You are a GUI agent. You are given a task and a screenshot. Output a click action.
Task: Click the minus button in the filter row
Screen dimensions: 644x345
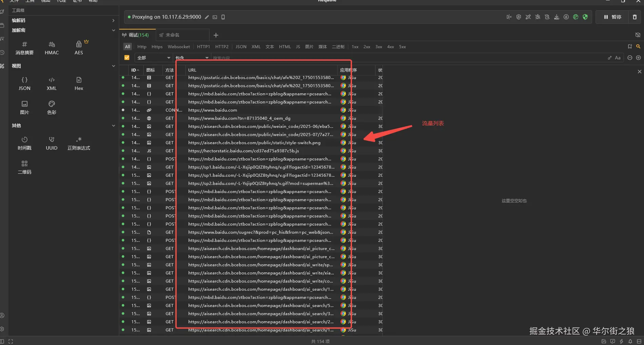tap(630, 58)
